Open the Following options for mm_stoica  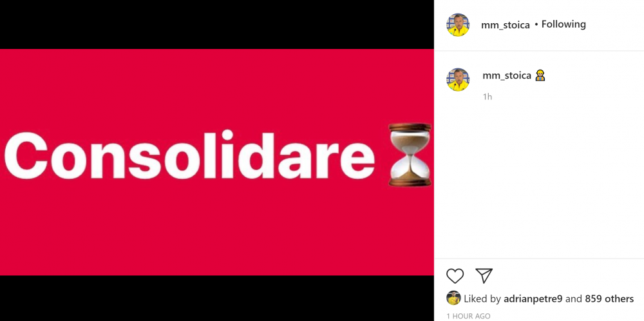pos(563,24)
